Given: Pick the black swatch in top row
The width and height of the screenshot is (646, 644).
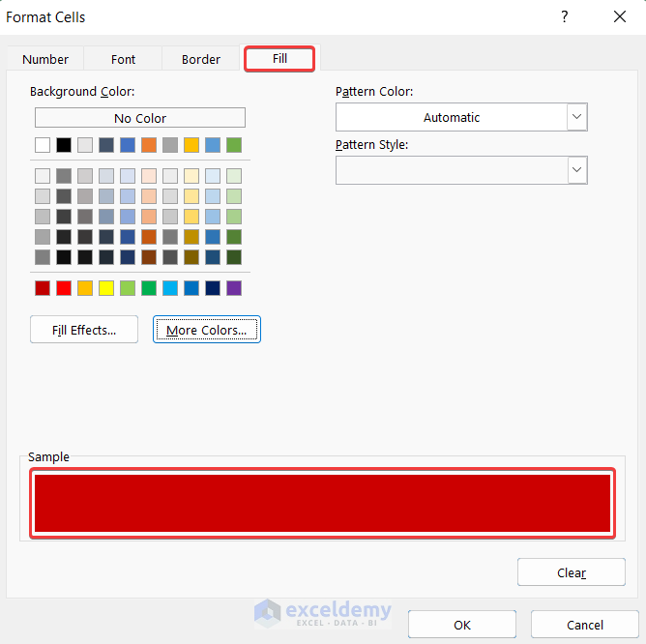Looking at the screenshot, I should (x=64, y=145).
